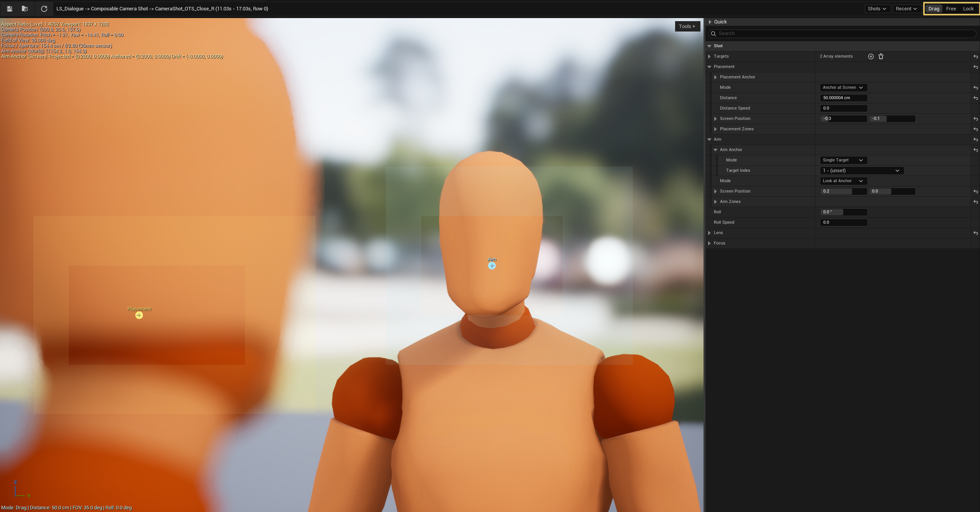The width and height of the screenshot is (980, 512).
Task: Expand the Lens section
Action: 709,233
